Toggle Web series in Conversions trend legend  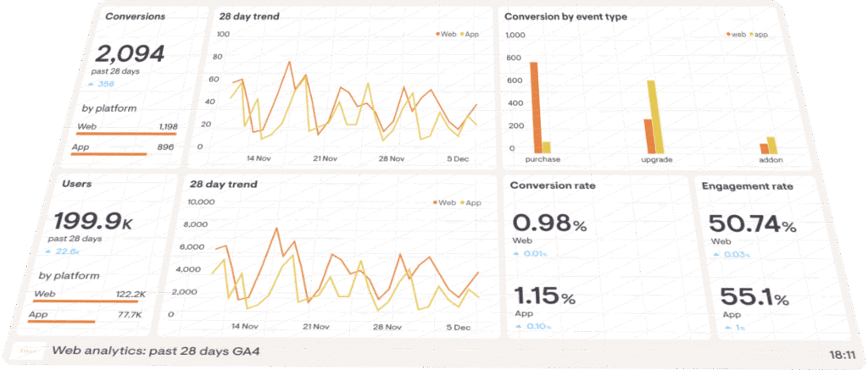point(446,34)
